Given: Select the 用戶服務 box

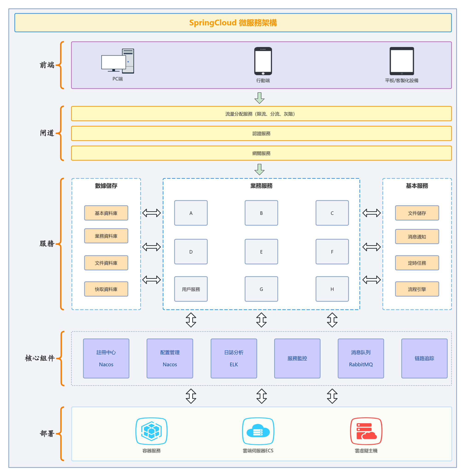Looking at the screenshot, I should click(191, 289).
